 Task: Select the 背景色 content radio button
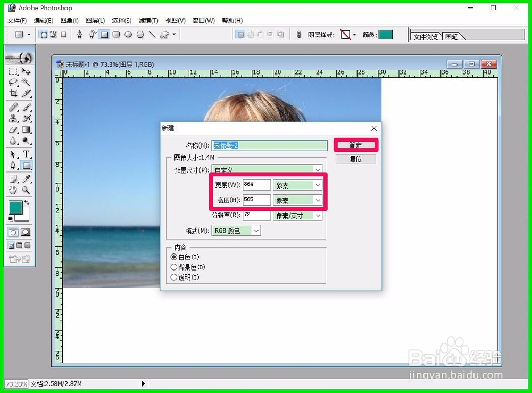click(174, 267)
